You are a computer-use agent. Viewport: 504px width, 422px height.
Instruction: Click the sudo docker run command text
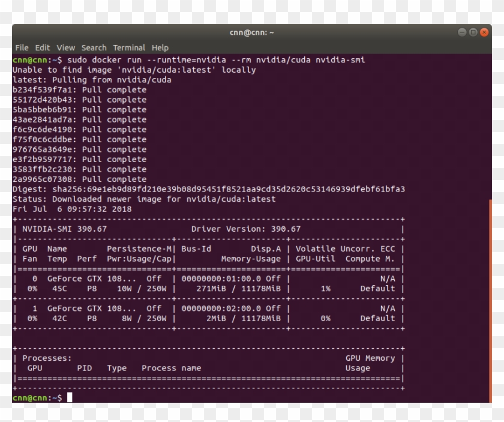point(216,60)
